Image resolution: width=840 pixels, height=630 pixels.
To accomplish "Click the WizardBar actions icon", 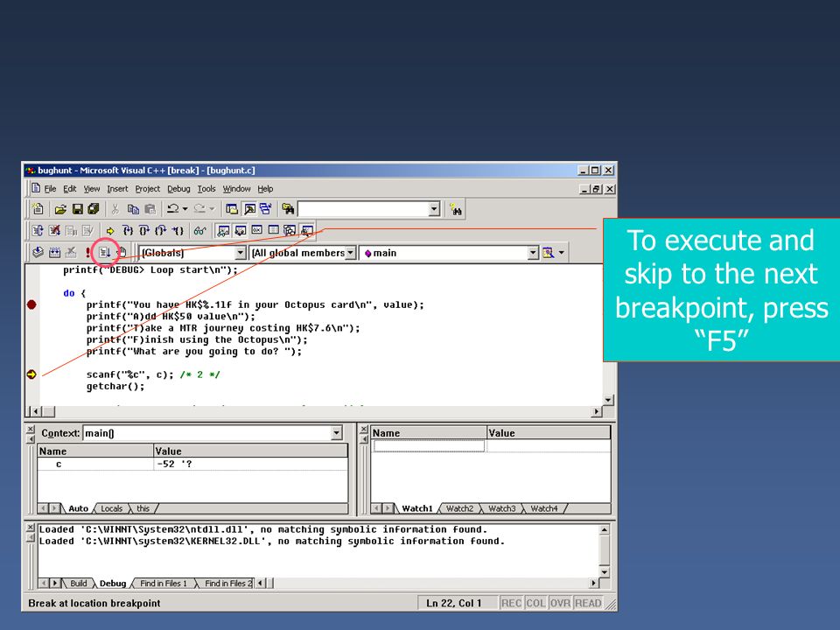I will [548, 253].
